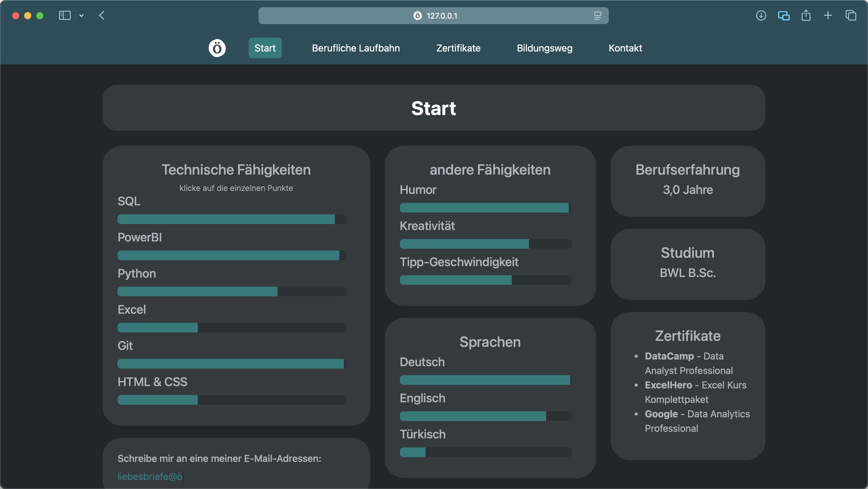The height and width of the screenshot is (489, 868).
Task: Click the Git progress bar
Action: 232,364
